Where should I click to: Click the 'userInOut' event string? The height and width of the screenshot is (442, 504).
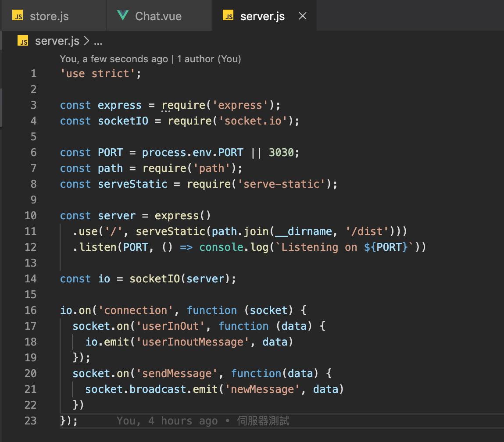coord(170,326)
